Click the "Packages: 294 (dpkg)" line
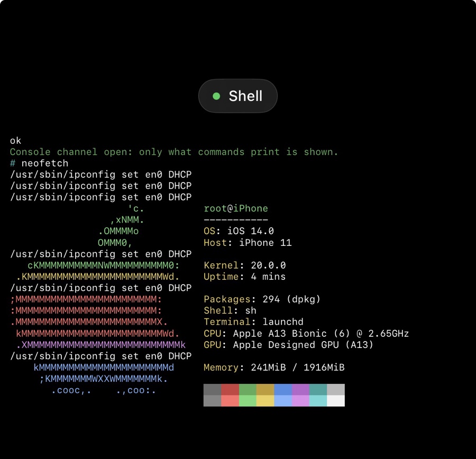 coord(262,299)
